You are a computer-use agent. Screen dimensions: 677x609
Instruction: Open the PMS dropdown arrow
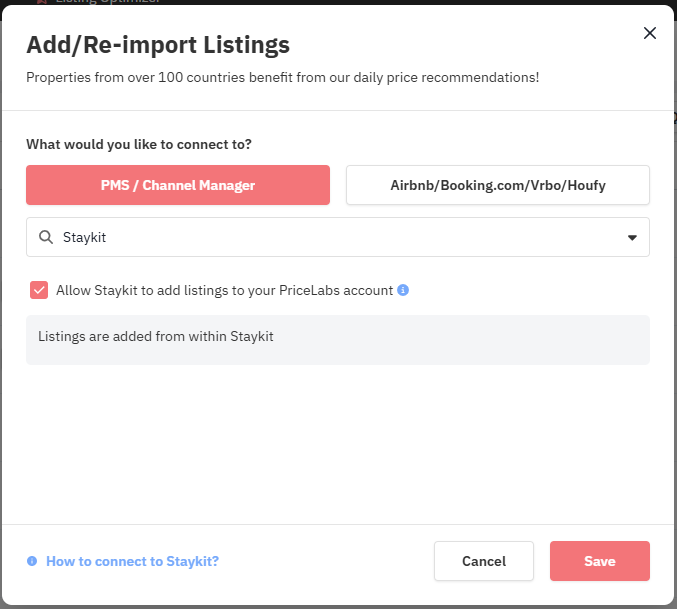pyautogui.click(x=632, y=237)
